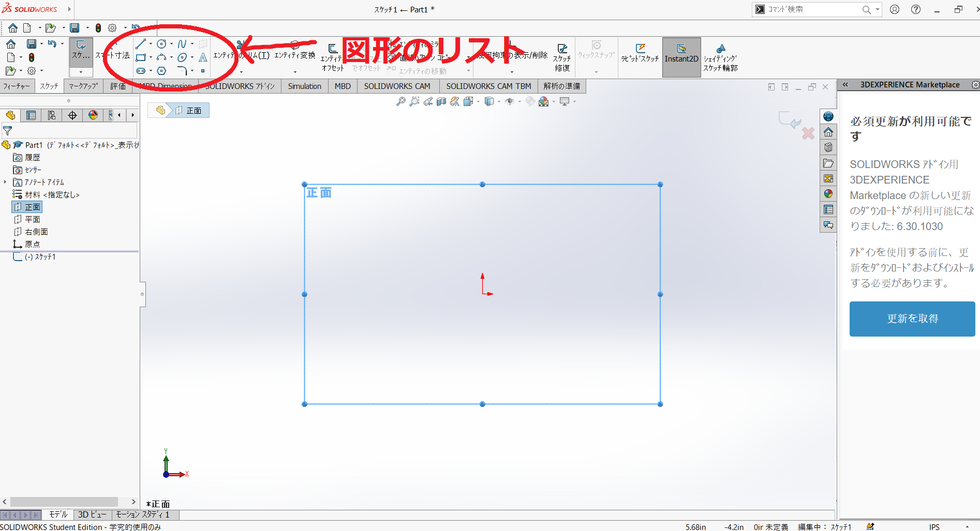
Task: Toggle Shaded Sketch Contours (シェイディングスケッチ輪郭)
Action: click(x=720, y=57)
